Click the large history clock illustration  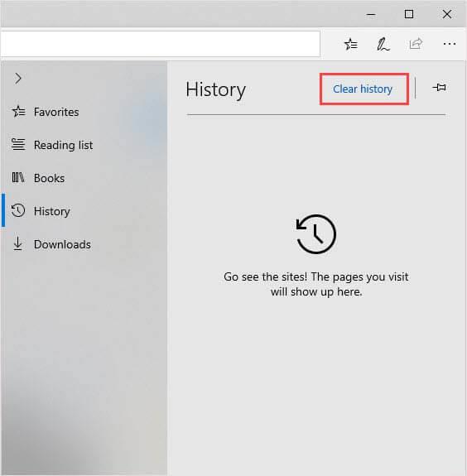click(x=316, y=234)
